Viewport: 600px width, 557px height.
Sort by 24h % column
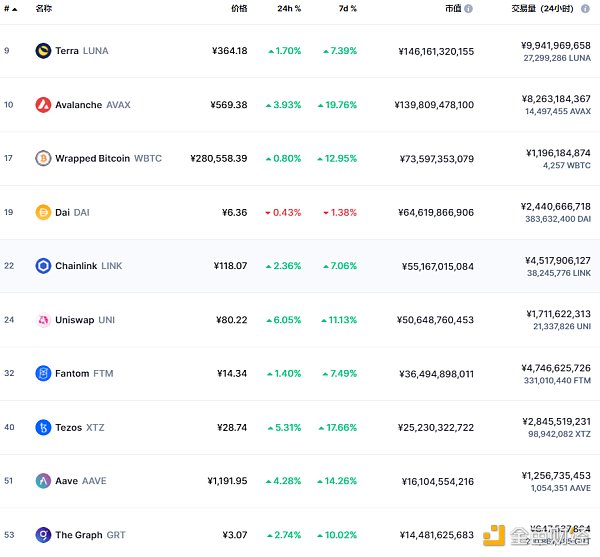coord(288,8)
